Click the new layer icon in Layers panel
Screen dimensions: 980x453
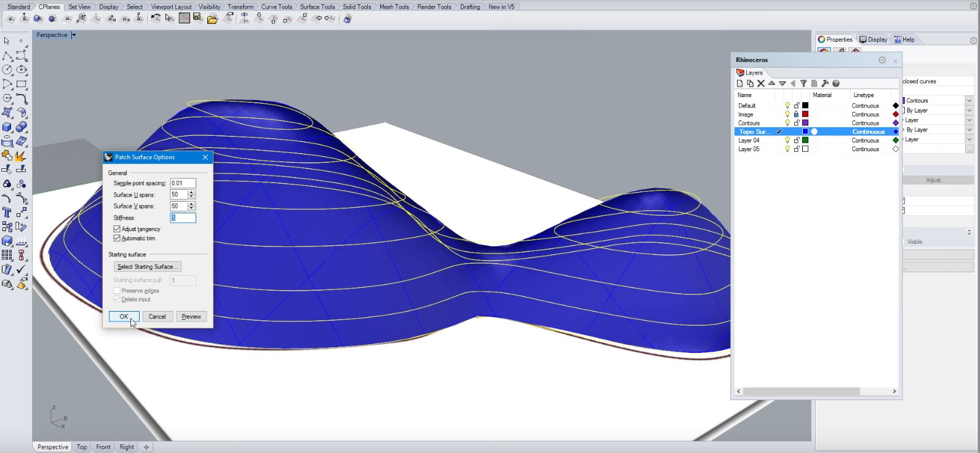(x=740, y=84)
